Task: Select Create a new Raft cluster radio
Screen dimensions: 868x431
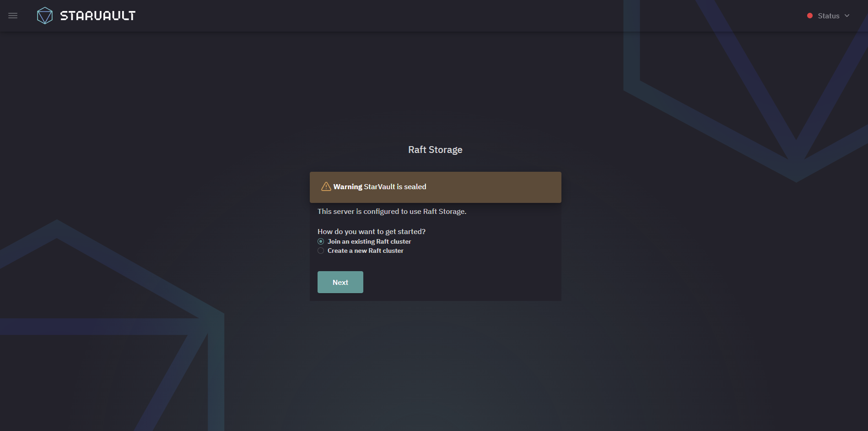Action: click(321, 251)
